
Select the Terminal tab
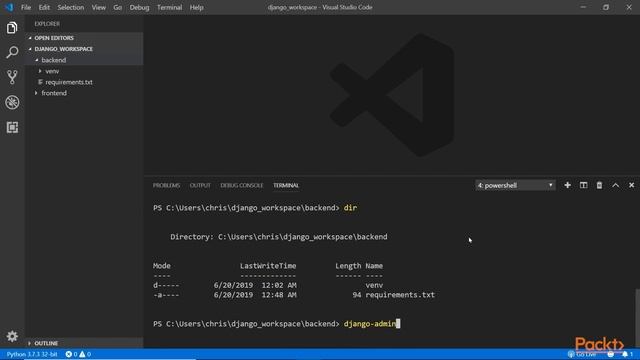[286, 185]
